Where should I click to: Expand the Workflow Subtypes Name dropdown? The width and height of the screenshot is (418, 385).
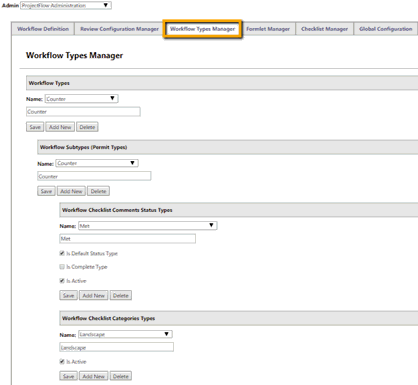coord(97,163)
